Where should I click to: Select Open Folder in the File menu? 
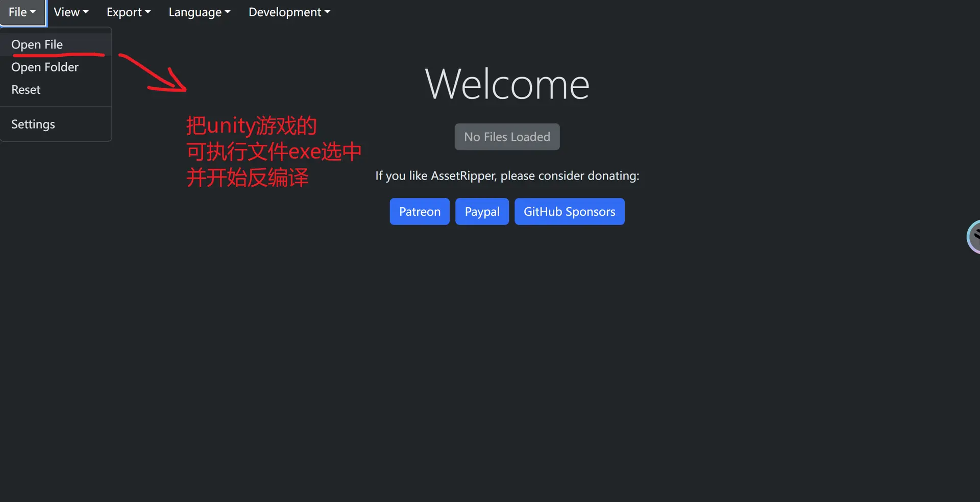point(56,67)
